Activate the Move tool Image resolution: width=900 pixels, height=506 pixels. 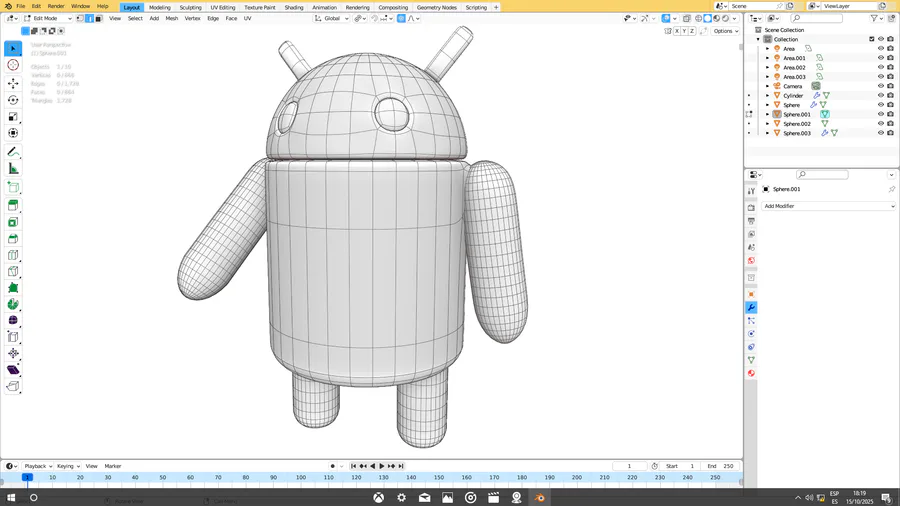(x=13, y=83)
